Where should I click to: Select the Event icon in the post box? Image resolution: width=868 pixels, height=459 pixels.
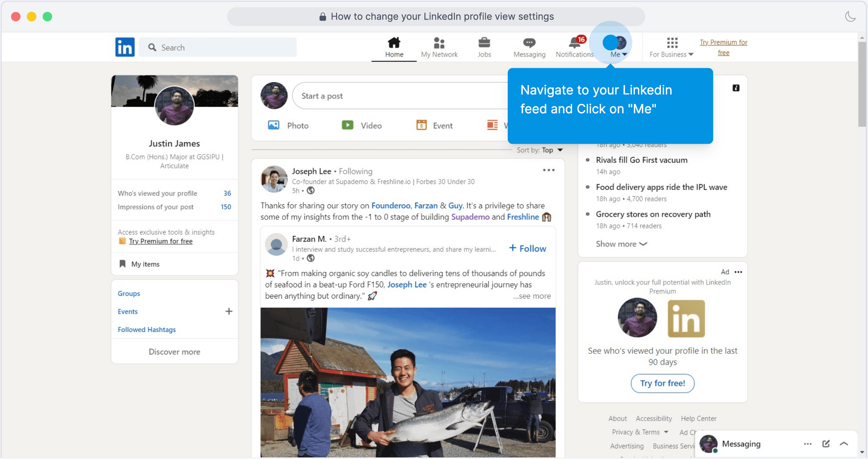(x=421, y=125)
